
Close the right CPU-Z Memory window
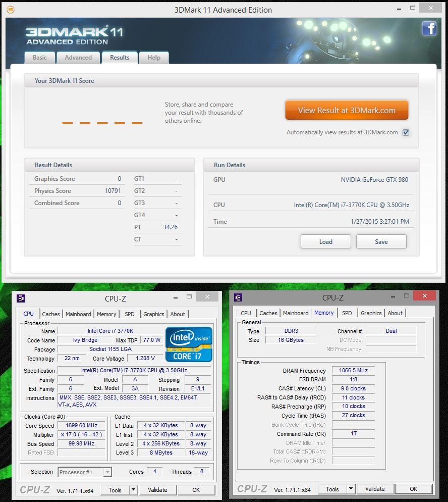[x=424, y=296]
